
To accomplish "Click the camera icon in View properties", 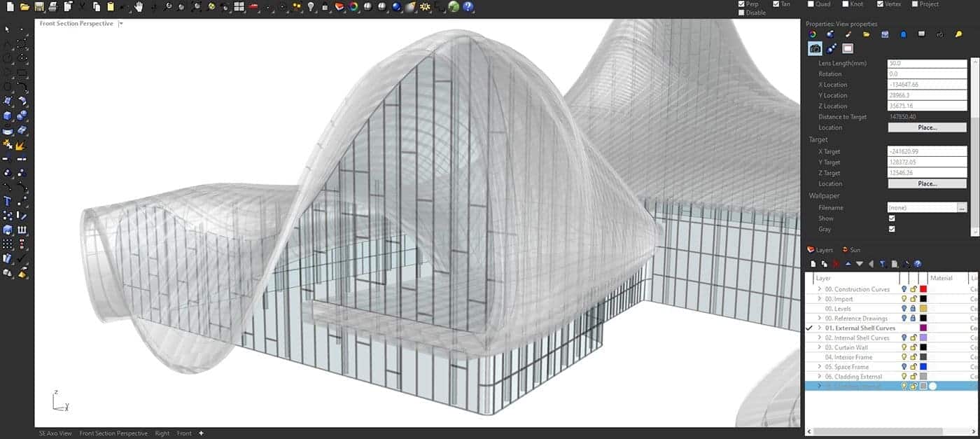I will tap(814, 48).
